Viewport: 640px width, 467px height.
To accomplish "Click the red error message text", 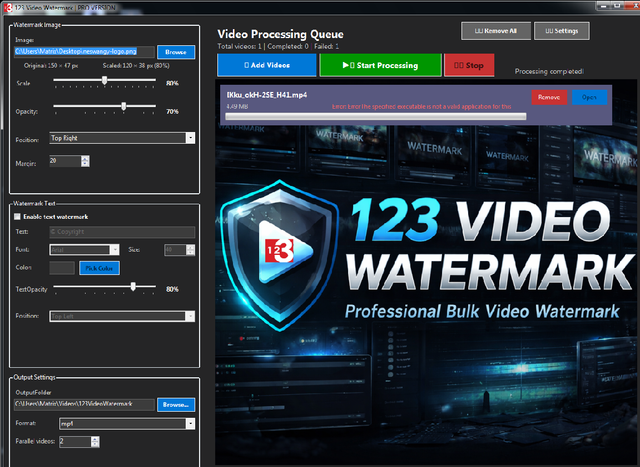I will [421, 107].
